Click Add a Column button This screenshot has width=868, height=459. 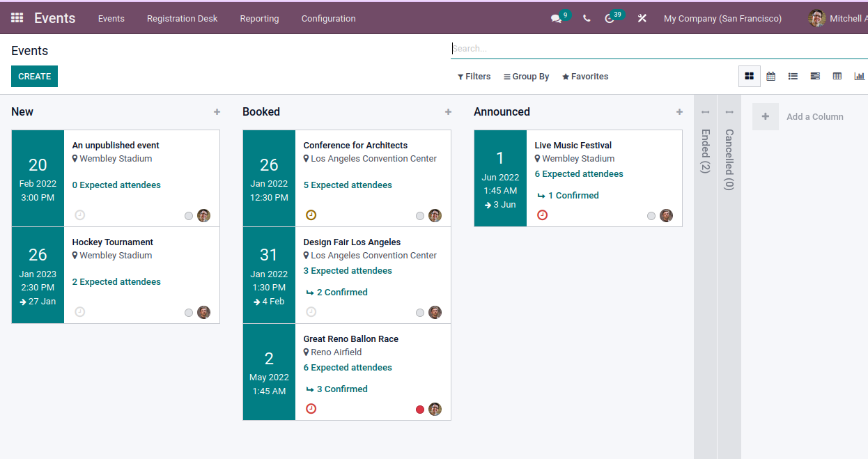point(800,117)
